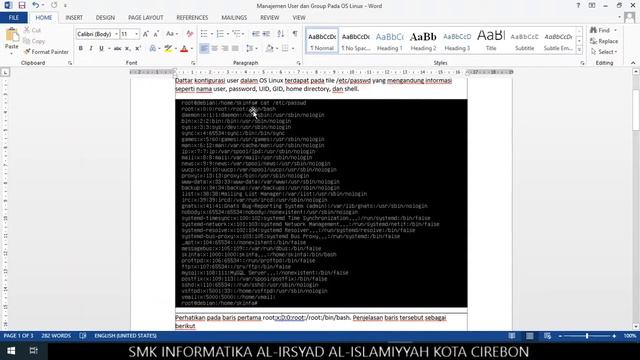Decrease paragraph indent
Screen dimensions: 640x360
[256, 34]
